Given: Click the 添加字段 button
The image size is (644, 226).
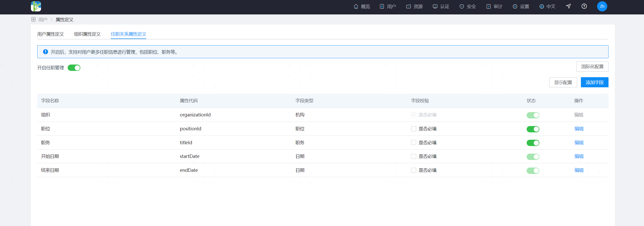Looking at the screenshot, I should (595, 82).
